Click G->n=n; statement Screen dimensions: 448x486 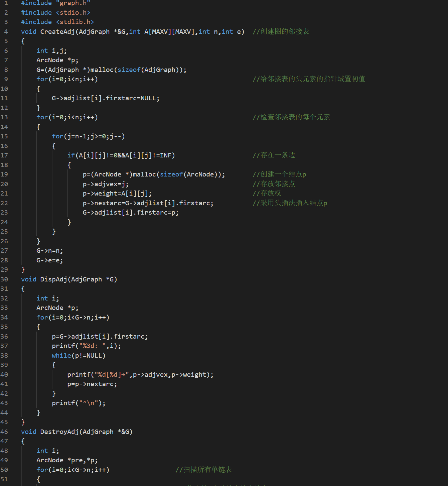point(49,250)
